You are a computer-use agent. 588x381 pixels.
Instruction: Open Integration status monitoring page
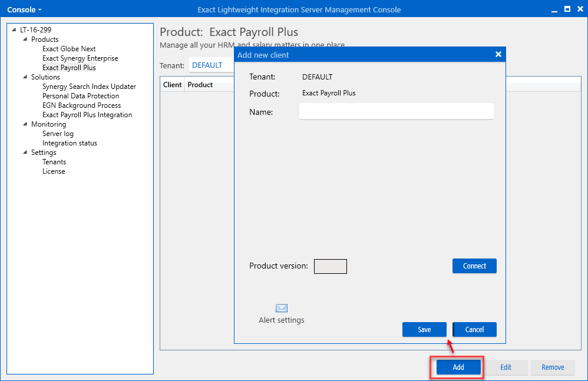coord(70,143)
